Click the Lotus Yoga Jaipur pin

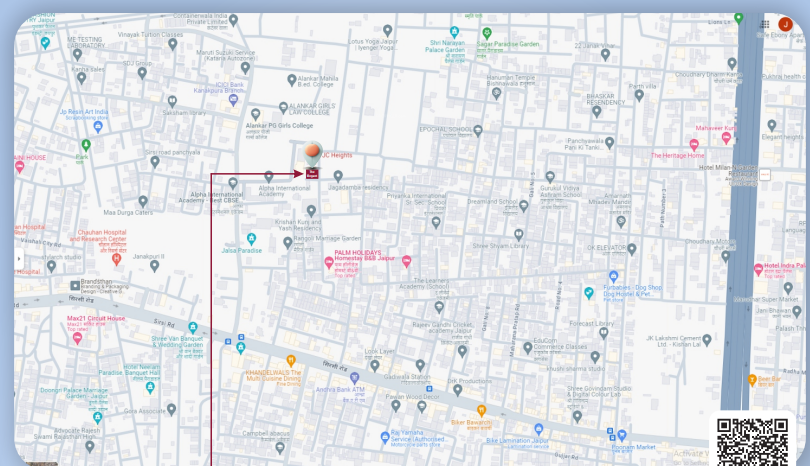[388, 30]
